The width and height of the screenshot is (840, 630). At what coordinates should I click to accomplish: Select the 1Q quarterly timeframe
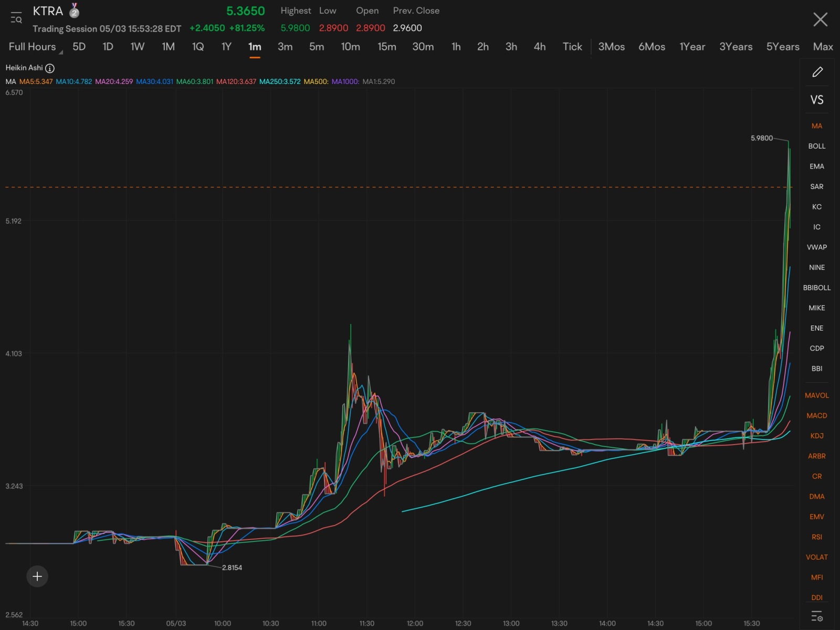point(198,47)
